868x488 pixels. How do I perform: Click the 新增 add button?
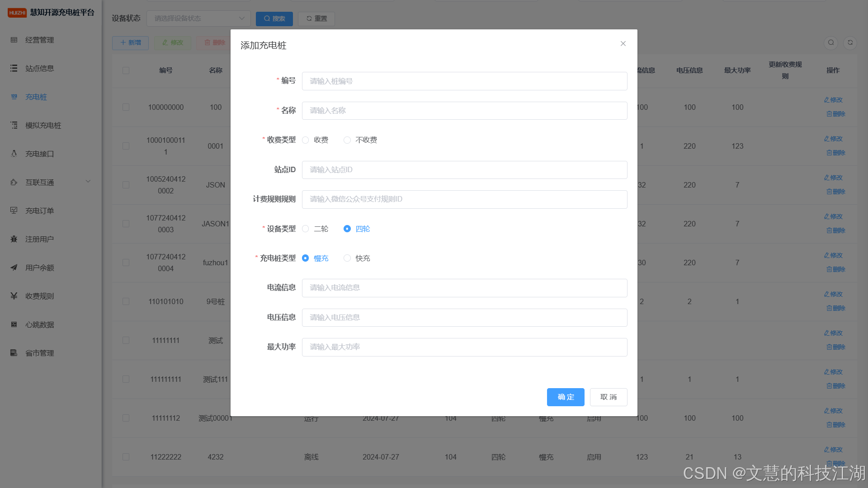coord(130,42)
